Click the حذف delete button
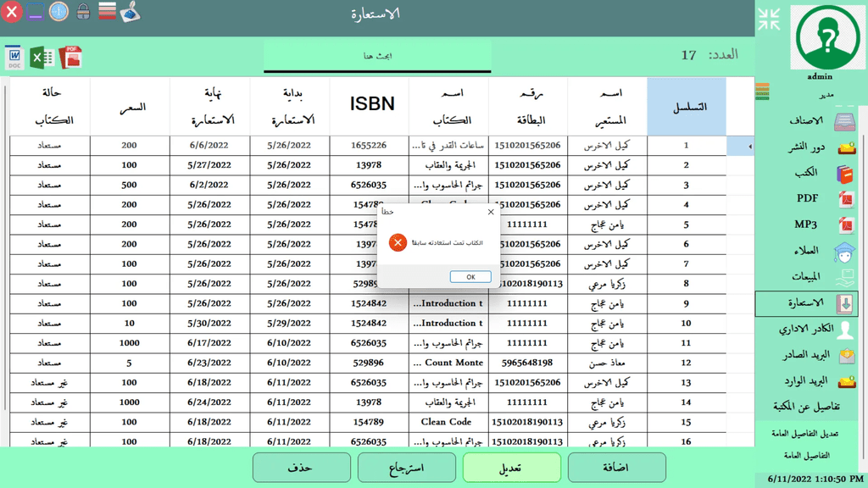Screen dimensions: 868x488 pos(301,468)
